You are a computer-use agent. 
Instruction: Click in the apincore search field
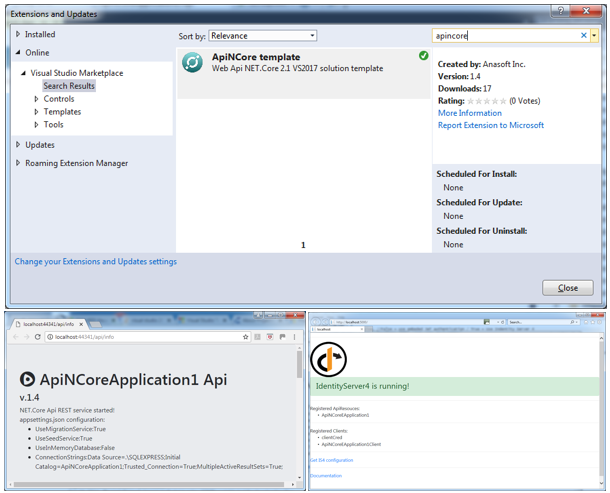pyautogui.click(x=506, y=35)
